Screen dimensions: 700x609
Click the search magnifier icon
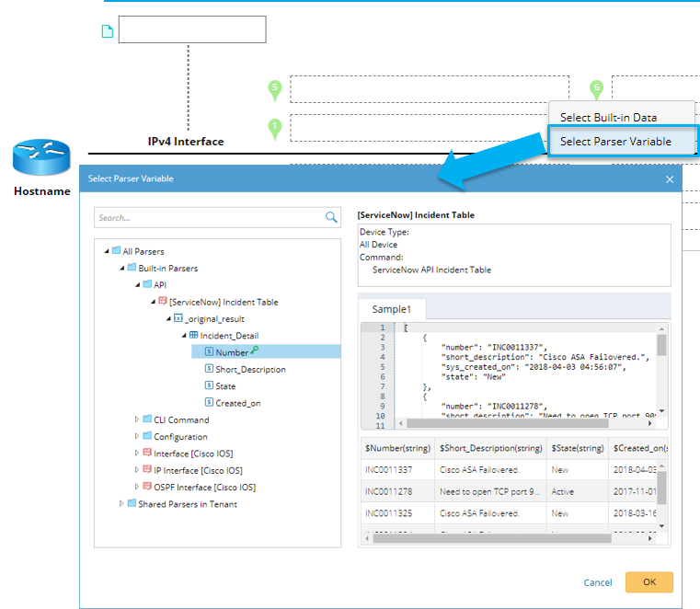(331, 217)
